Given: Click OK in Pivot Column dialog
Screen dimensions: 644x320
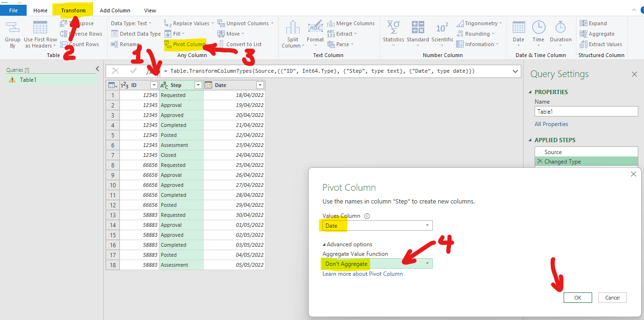Looking at the screenshot, I should (x=577, y=298).
